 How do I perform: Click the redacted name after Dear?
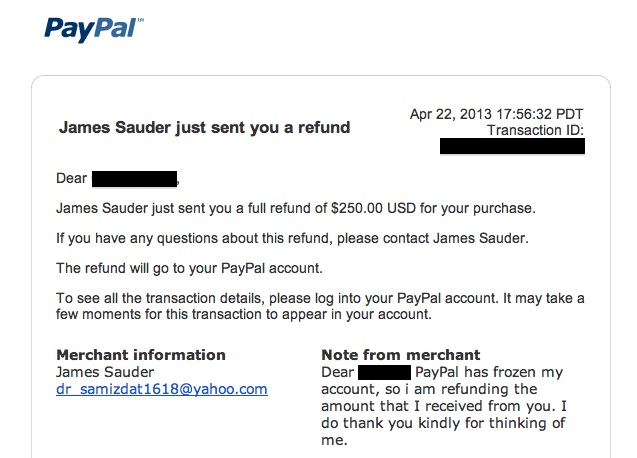click(x=134, y=179)
